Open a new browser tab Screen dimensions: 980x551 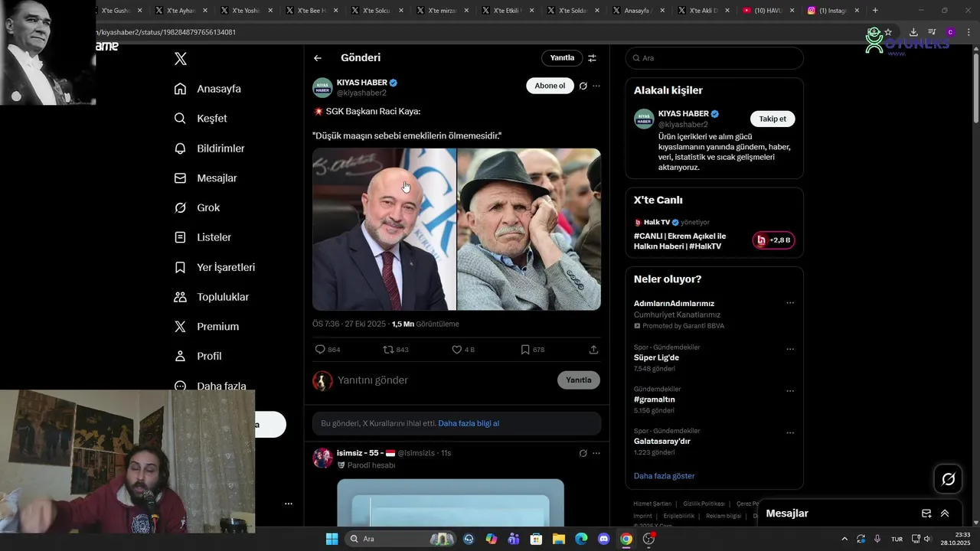point(875,11)
